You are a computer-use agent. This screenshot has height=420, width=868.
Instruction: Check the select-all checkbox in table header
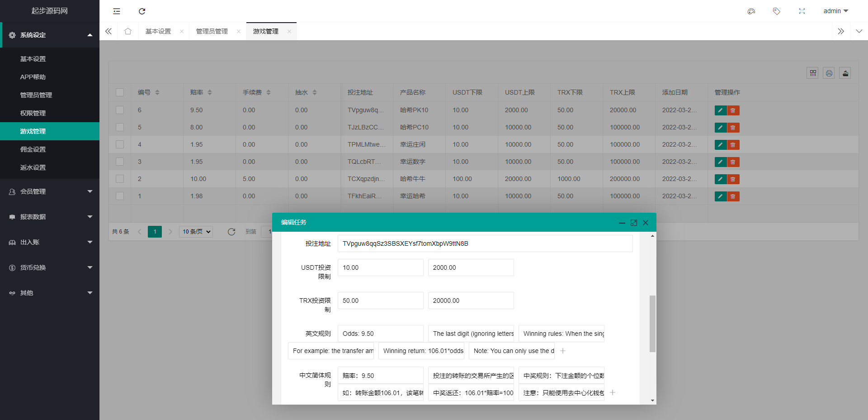click(120, 92)
